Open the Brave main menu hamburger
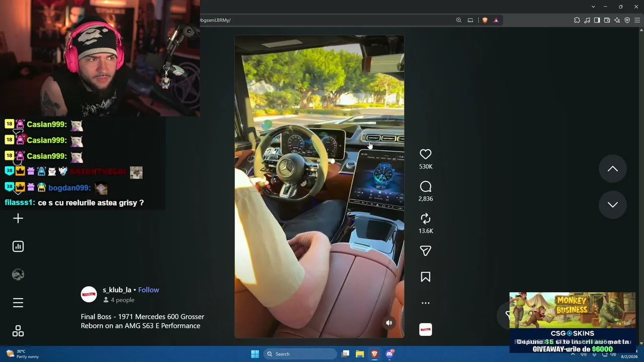The width and height of the screenshot is (644, 362). click(x=637, y=20)
